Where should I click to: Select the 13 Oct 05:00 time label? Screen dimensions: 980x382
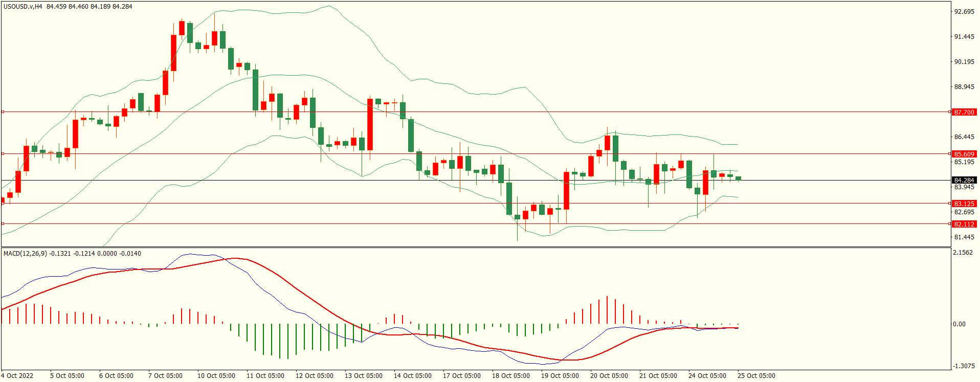[364, 376]
